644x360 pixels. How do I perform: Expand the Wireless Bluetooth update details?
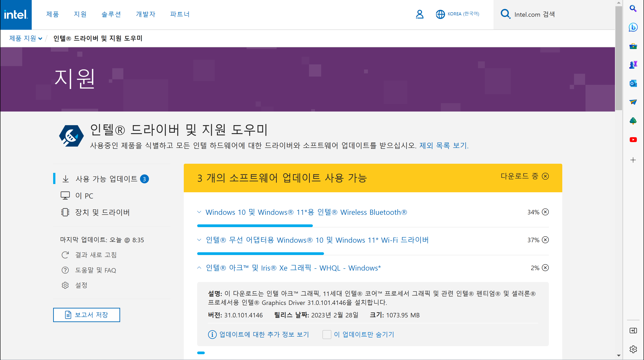click(x=199, y=212)
